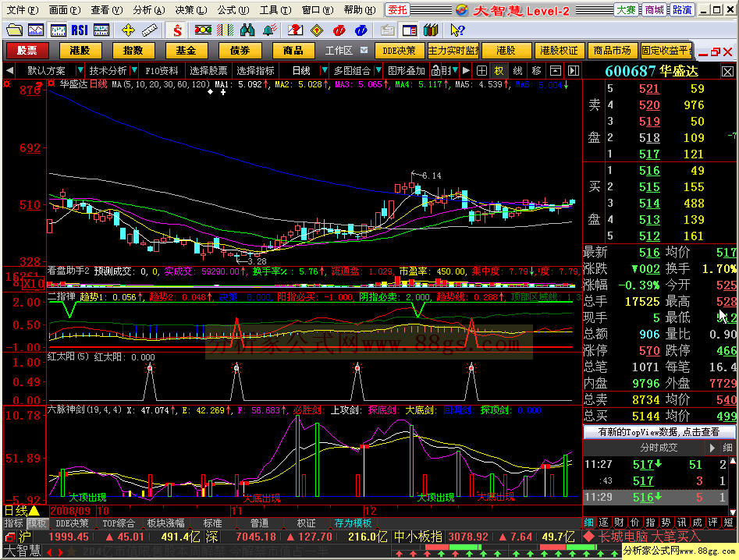Switch the bottom panel to 指标 mode

point(14,523)
